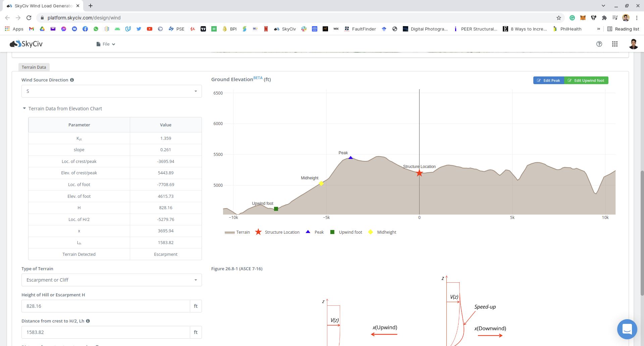Click the SkyCiv logo
The image size is (644, 346).
pyautogui.click(x=26, y=44)
